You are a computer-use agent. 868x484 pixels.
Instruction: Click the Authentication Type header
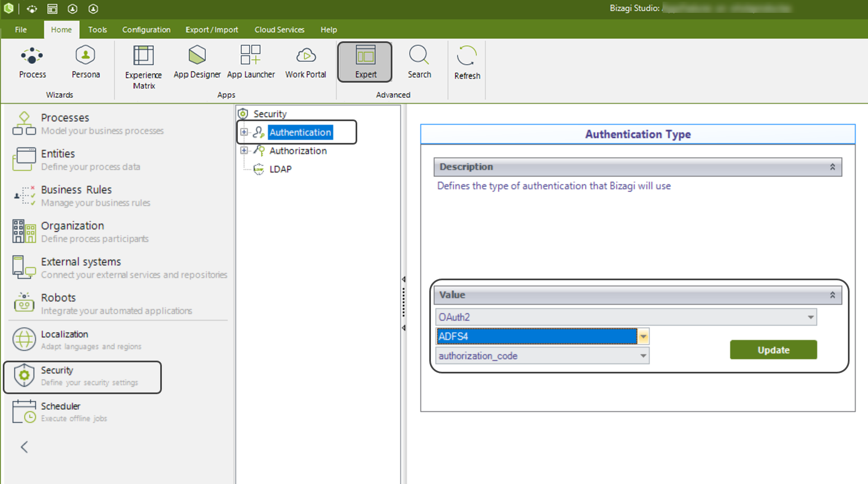click(x=637, y=134)
